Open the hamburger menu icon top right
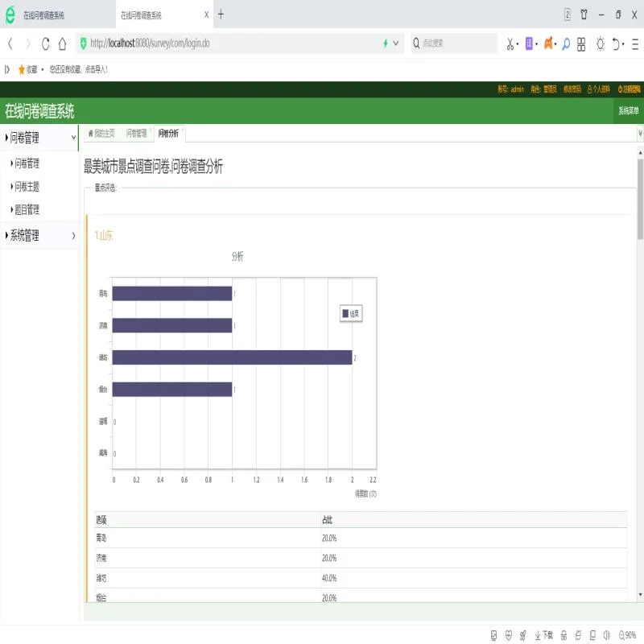 pos(634,44)
